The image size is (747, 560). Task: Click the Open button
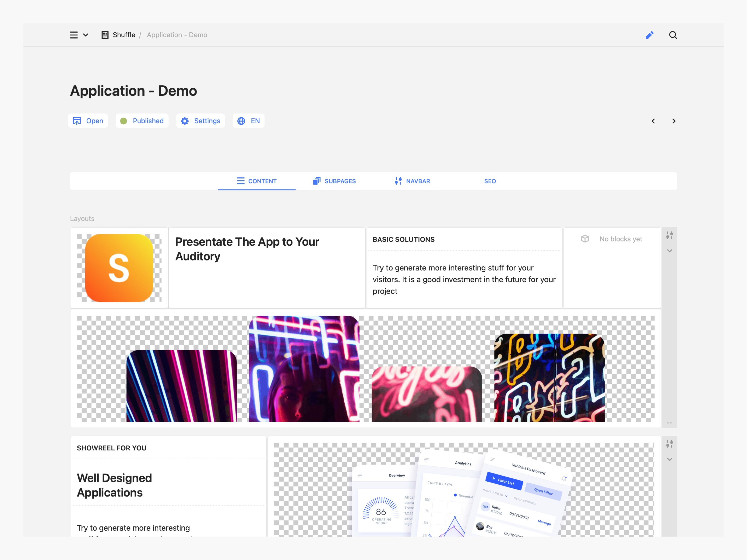(88, 121)
